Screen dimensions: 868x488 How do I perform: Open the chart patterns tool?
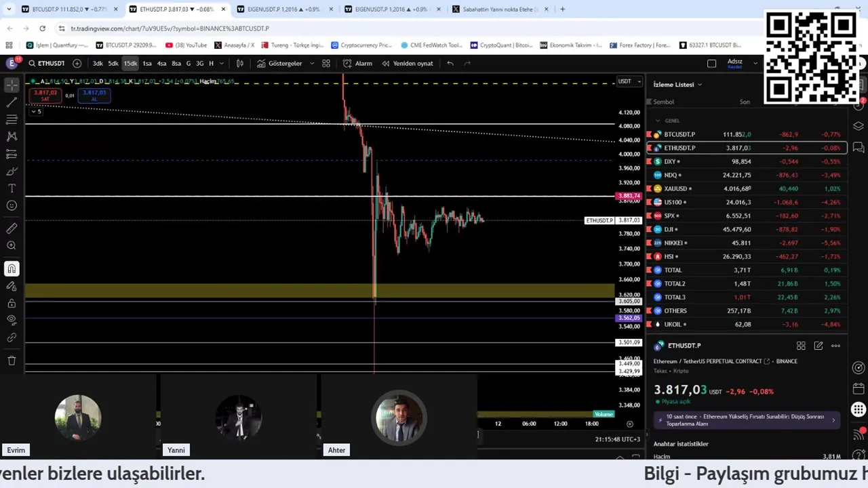12,136
